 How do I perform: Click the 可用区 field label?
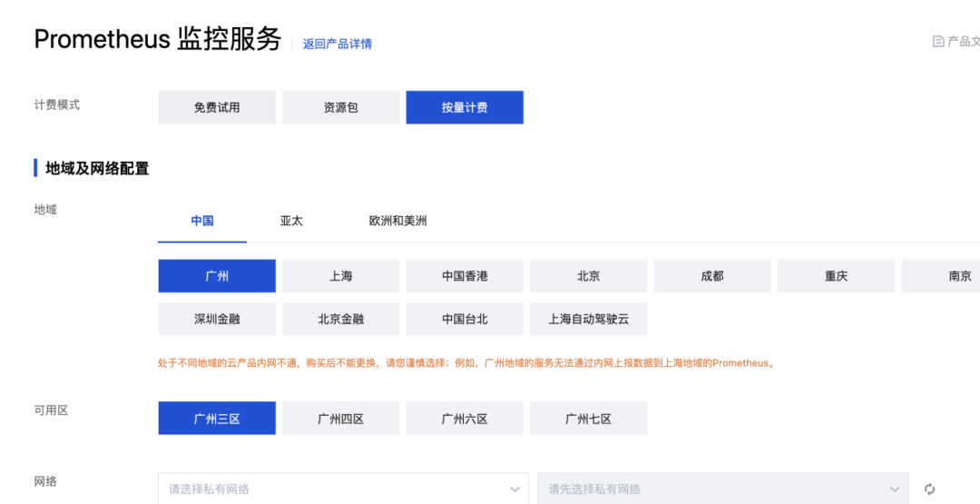[x=51, y=410]
